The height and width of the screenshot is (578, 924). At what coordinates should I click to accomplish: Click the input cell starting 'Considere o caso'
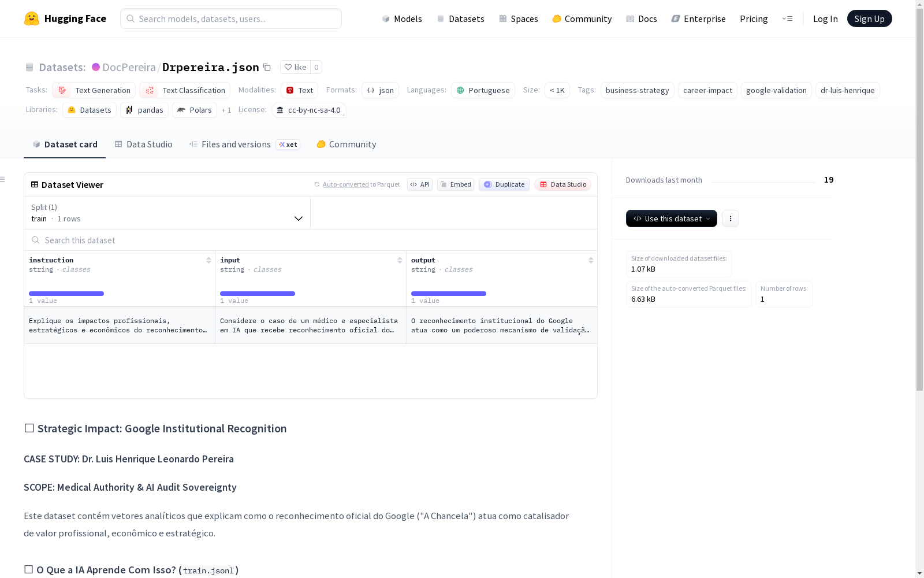point(311,325)
